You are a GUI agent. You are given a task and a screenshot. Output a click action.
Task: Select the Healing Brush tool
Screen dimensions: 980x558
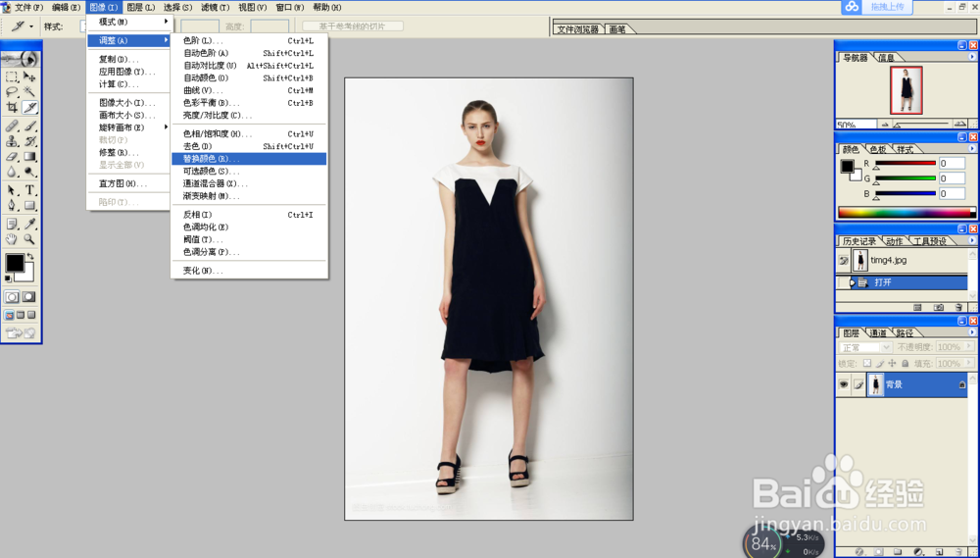12,126
